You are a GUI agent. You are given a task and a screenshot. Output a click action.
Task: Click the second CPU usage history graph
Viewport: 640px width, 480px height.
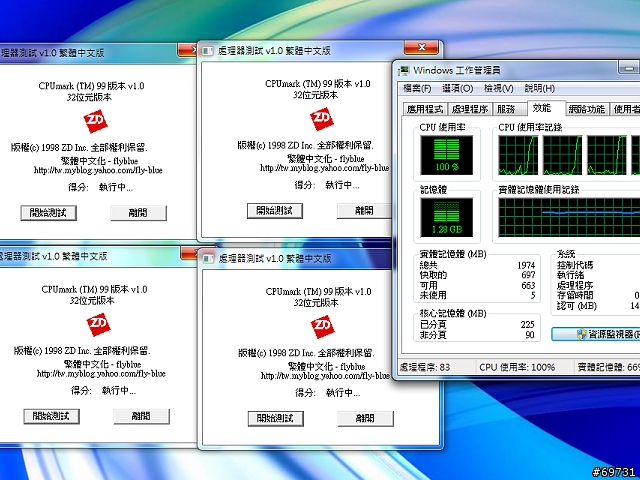[x=562, y=155]
